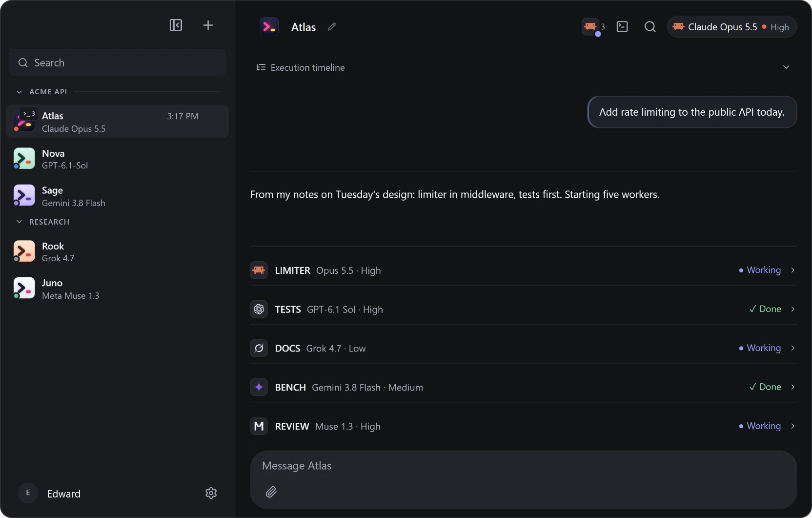Click the Atlas agent icon in header
The height and width of the screenshot is (518, 812).
269,27
